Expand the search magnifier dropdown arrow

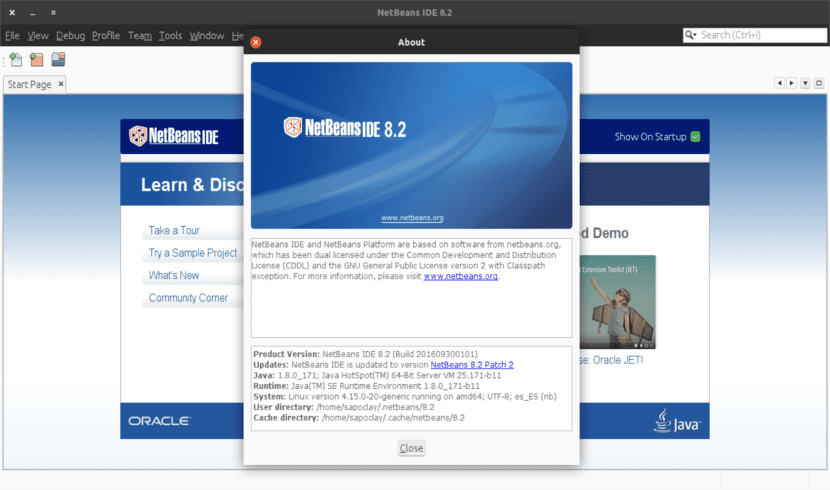point(693,35)
